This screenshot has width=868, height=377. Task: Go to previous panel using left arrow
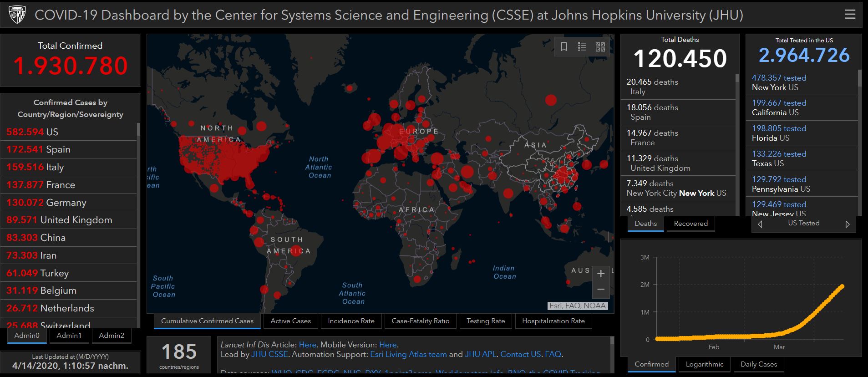pyautogui.click(x=760, y=224)
